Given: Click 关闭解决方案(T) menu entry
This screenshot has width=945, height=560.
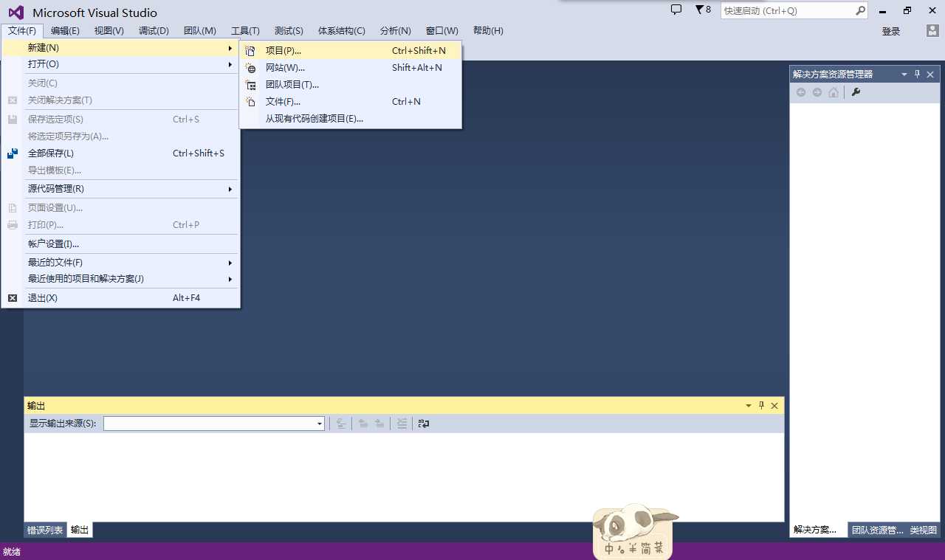Looking at the screenshot, I should pyautogui.click(x=121, y=100).
